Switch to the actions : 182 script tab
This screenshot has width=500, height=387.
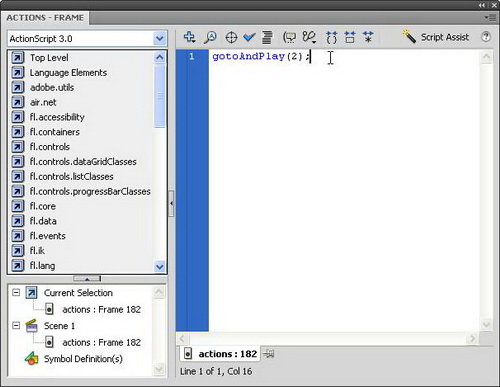tap(221, 354)
